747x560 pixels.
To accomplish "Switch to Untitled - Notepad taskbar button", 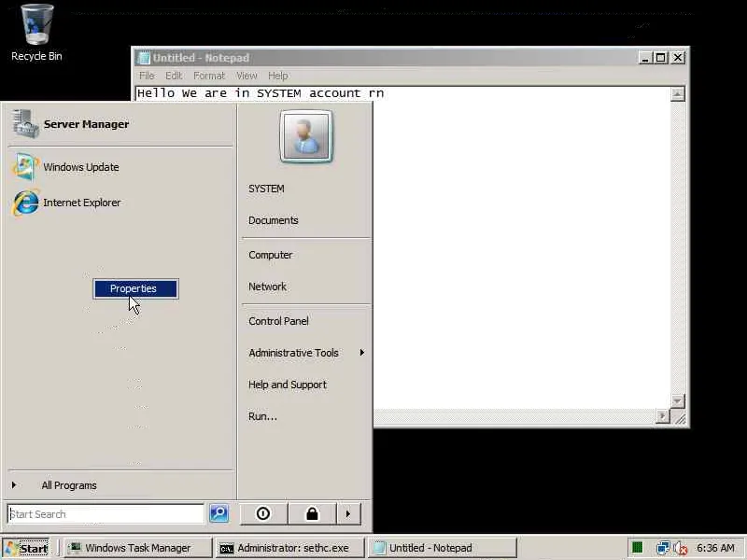I will pos(442,548).
